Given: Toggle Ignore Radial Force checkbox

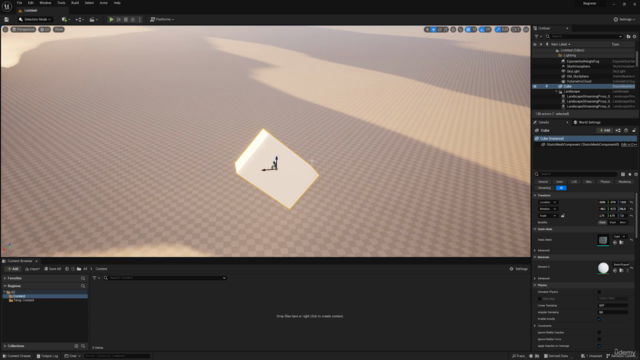Looking at the screenshot, I should pyautogui.click(x=599, y=339).
